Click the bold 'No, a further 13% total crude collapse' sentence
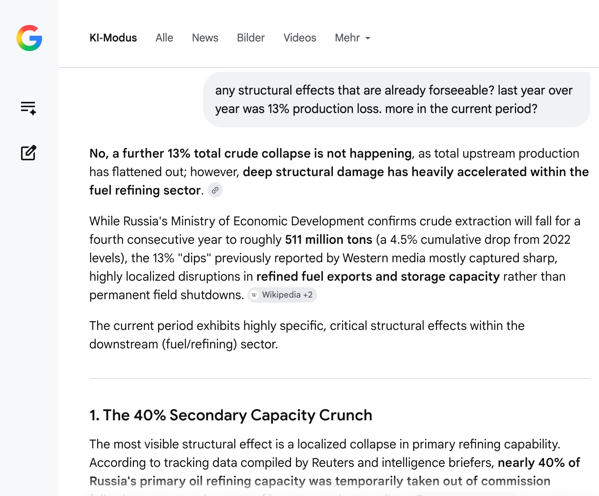The height and width of the screenshot is (496, 599). [251, 153]
